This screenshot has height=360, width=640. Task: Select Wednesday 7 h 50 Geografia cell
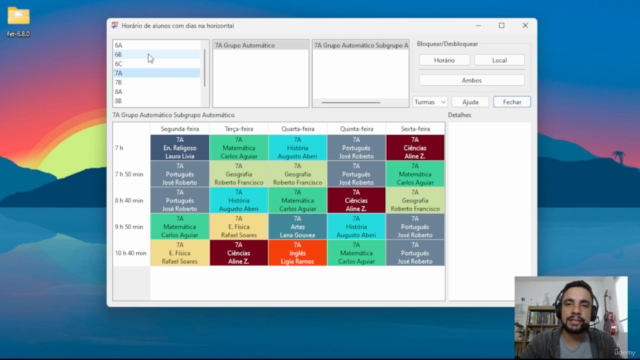coord(298,174)
